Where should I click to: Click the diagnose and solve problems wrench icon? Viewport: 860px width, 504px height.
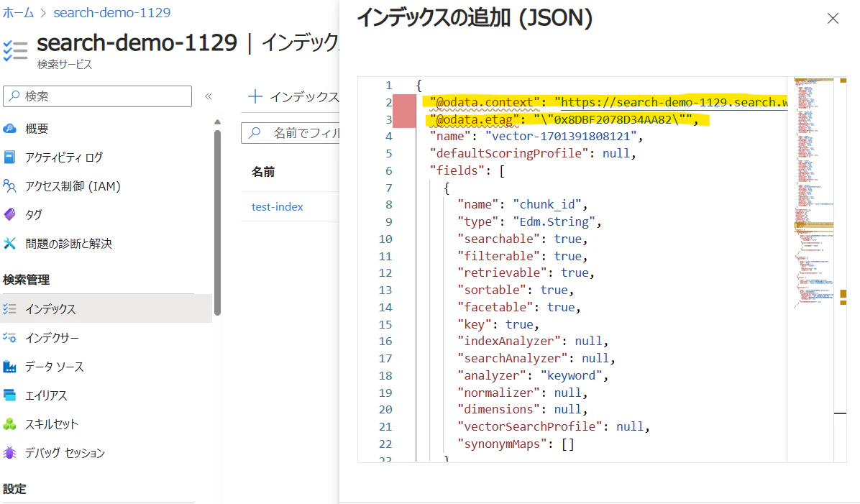9,243
